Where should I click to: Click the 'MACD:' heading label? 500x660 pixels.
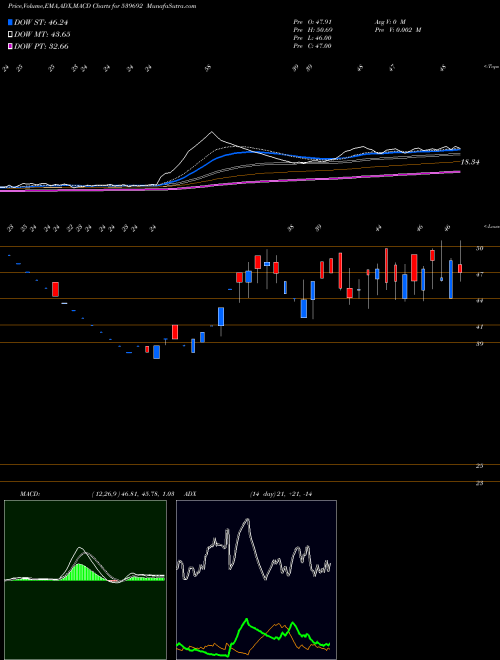click(30, 494)
